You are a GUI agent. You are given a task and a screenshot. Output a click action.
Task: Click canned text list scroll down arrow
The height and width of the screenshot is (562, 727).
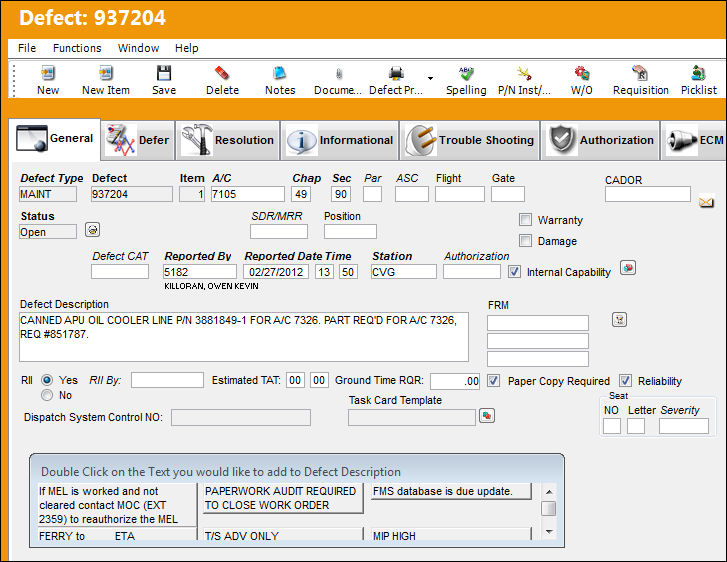click(549, 531)
